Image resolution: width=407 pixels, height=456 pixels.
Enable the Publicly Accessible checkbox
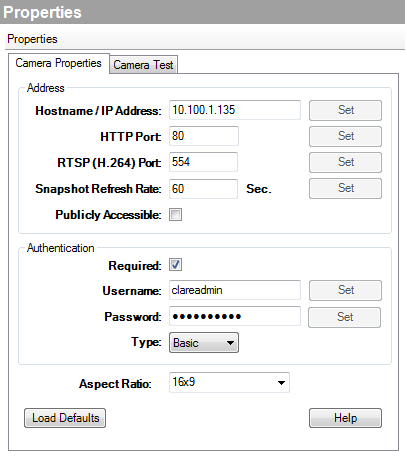click(x=175, y=215)
